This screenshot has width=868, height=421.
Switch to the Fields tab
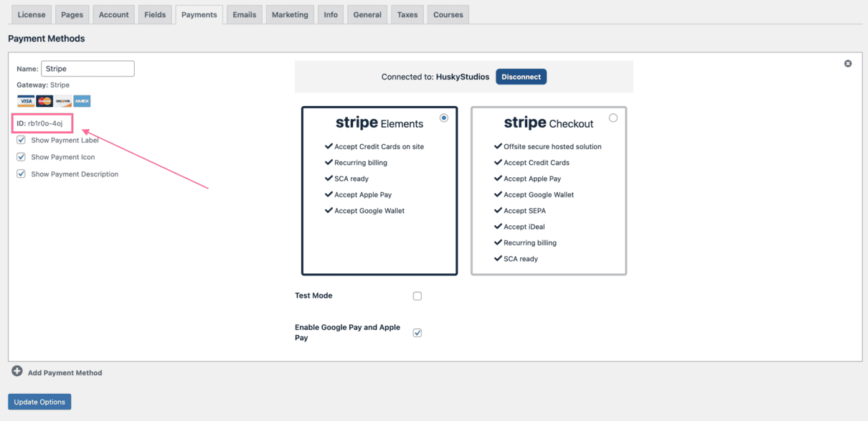(155, 14)
